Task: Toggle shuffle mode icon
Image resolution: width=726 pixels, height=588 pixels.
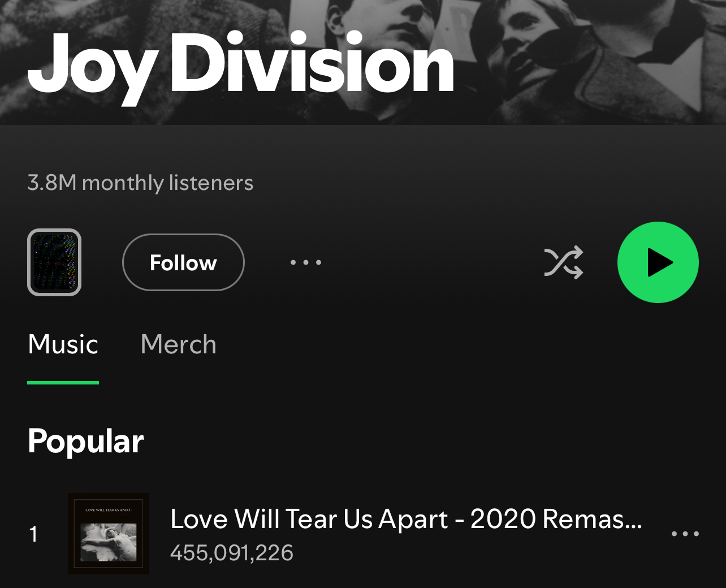Action: pos(564,262)
